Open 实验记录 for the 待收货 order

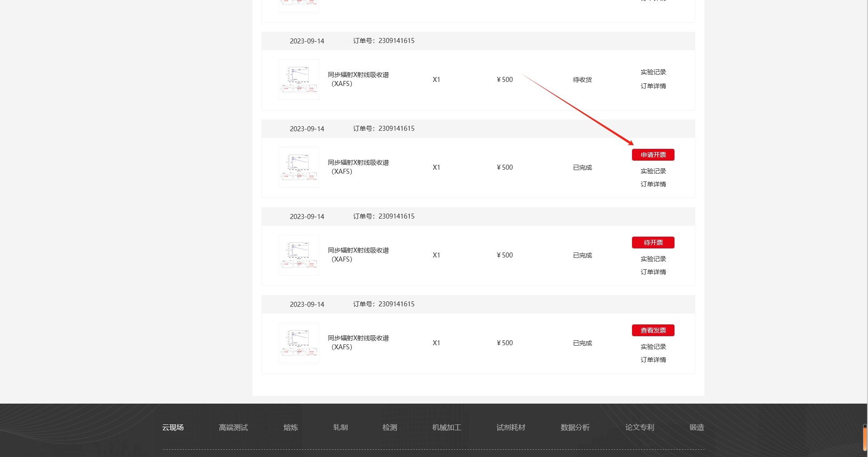pyautogui.click(x=653, y=72)
